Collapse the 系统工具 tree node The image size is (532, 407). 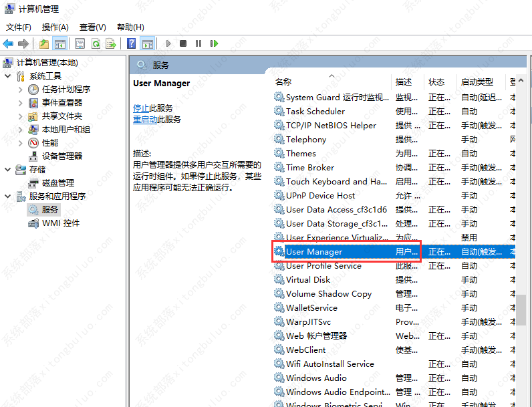pos(7,76)
